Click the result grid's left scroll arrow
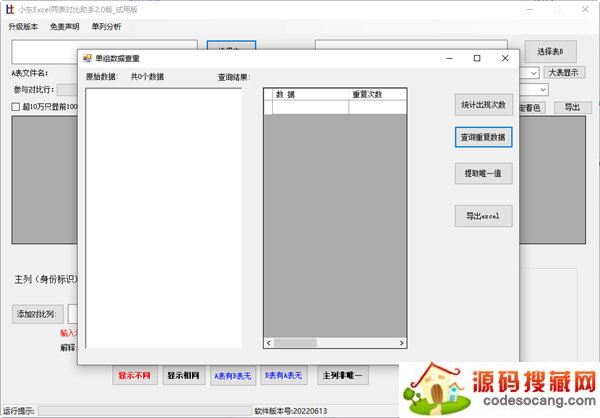Image resolution: width=600 pixels, height=418 pixels. pyautogui.click(x=269, y=343)
